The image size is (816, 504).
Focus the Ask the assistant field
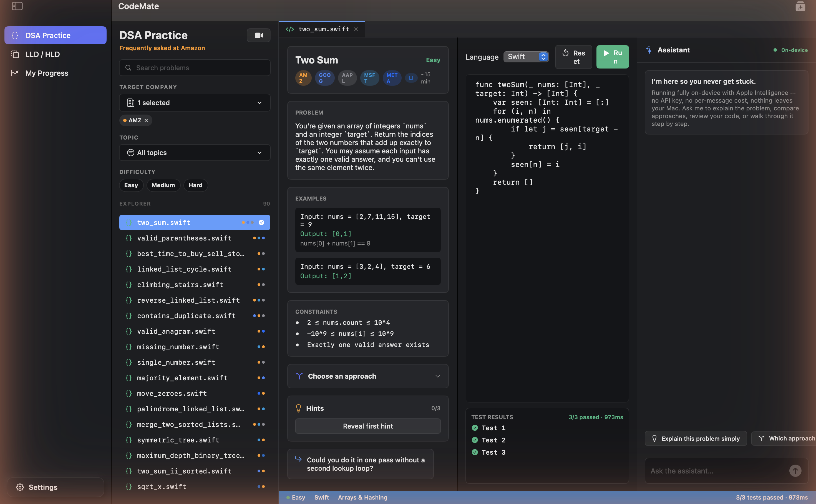coord(717,471)
